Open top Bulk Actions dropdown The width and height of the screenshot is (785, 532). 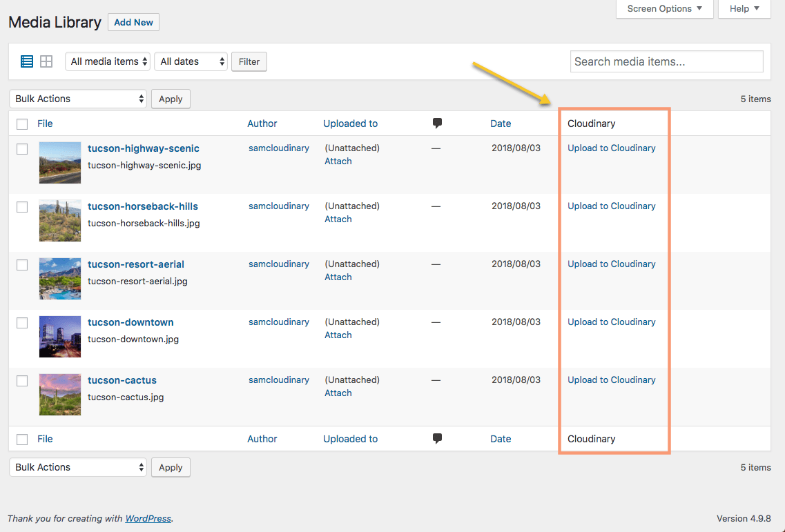(78, 99)
